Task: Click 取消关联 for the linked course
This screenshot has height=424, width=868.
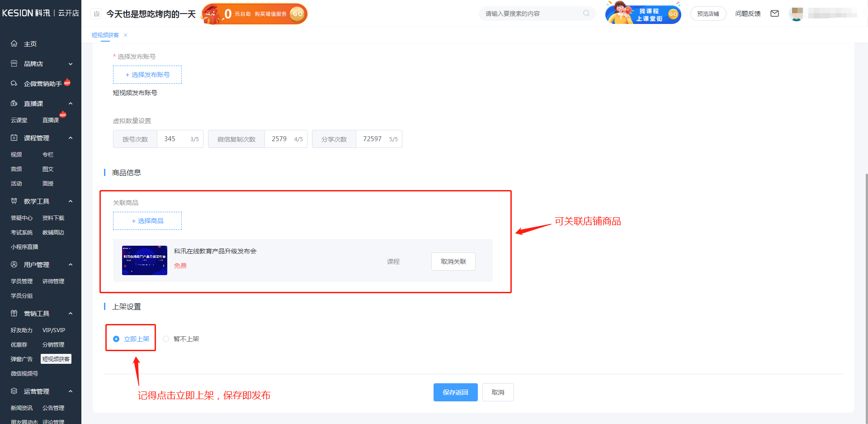Action: coord(453,262)
